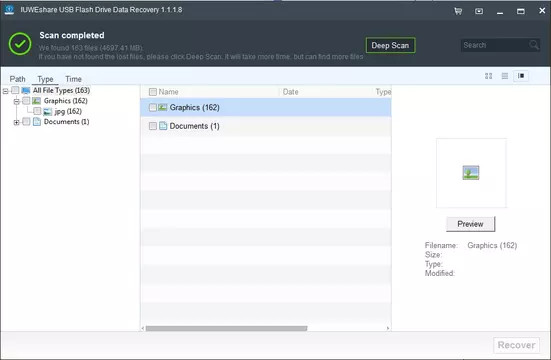Check the Graphics (162) tree checkbox
This screenshot has width=551, height=360.
point(26,101)
